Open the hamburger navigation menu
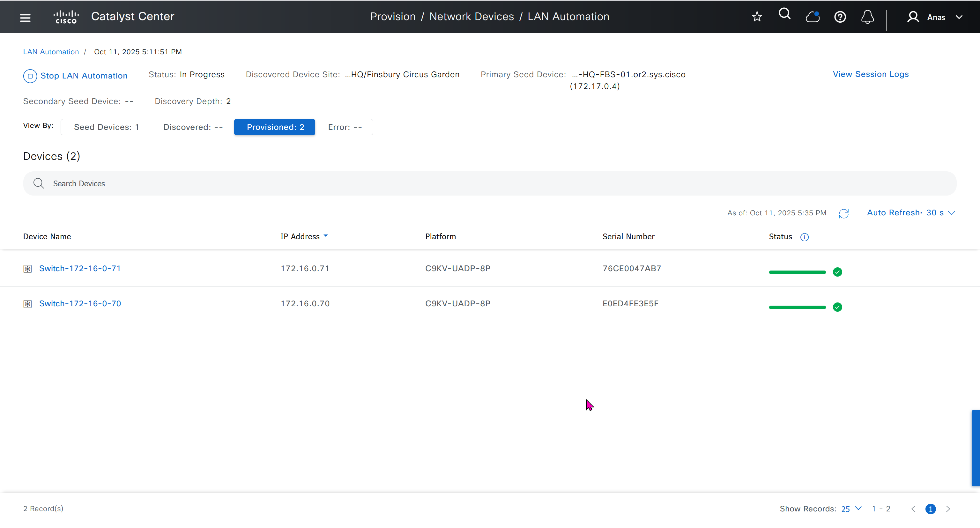980x528 pixels. [25, 17]
